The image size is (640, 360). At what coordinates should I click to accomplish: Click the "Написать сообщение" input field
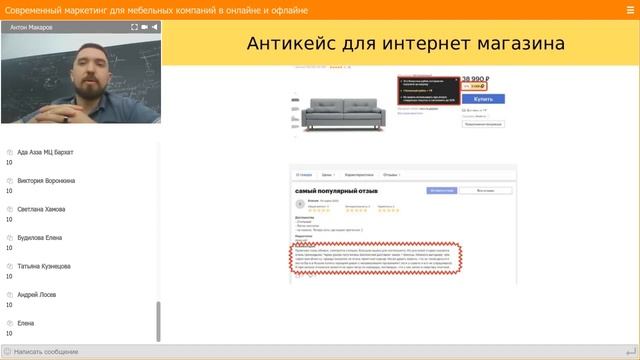(x=318, y=351)
